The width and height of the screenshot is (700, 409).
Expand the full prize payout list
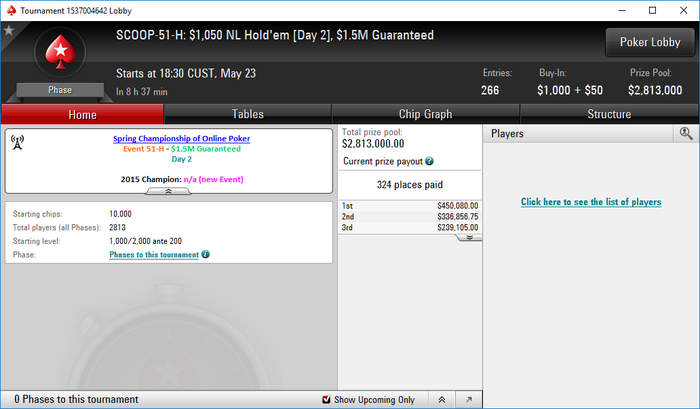pyautogui.click(x=469, y=238)
